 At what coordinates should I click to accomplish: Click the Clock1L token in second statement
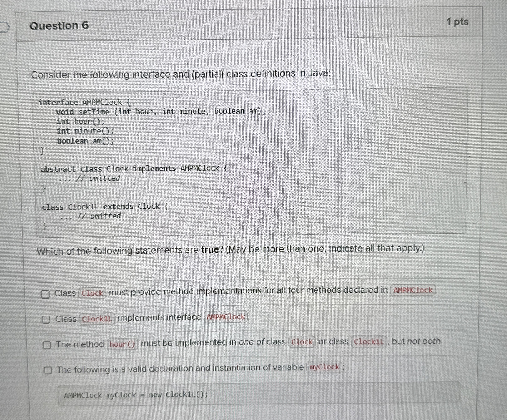[96, 319]
